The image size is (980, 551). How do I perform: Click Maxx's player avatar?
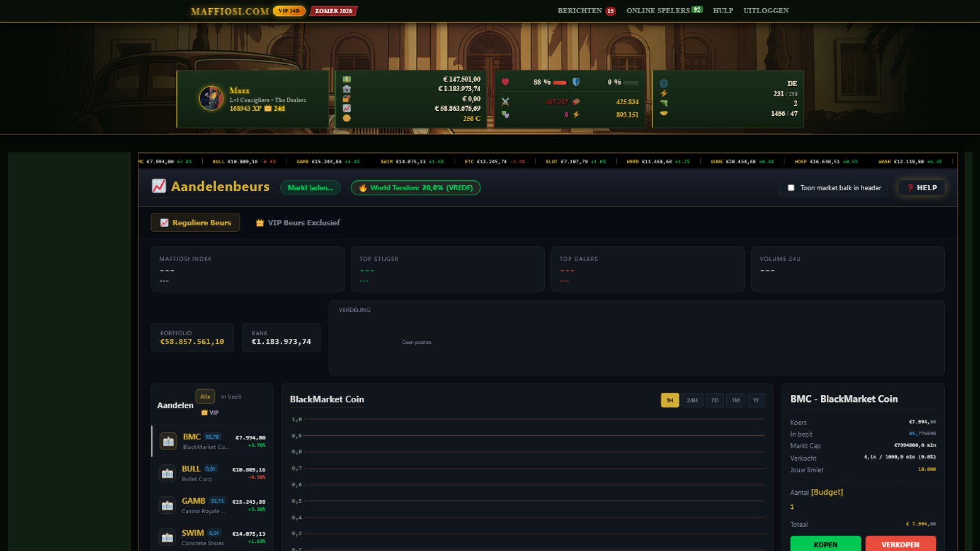click(x=211, y=98)
